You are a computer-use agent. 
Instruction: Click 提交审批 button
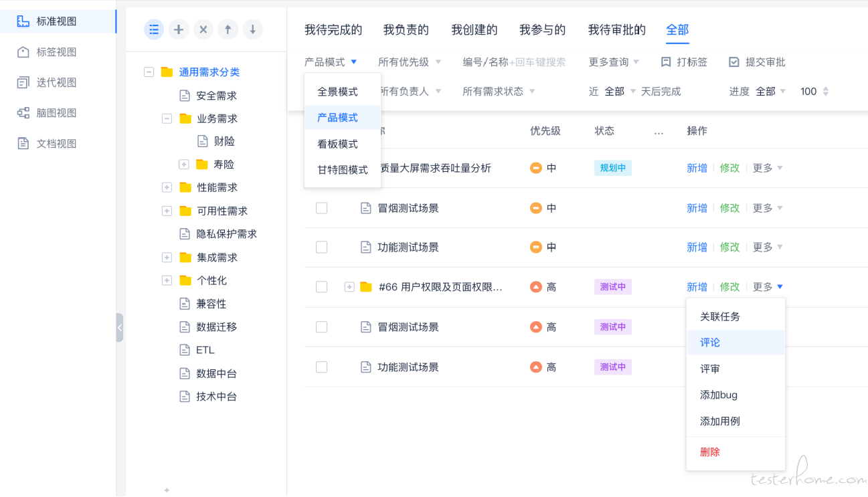click(757, 62)
